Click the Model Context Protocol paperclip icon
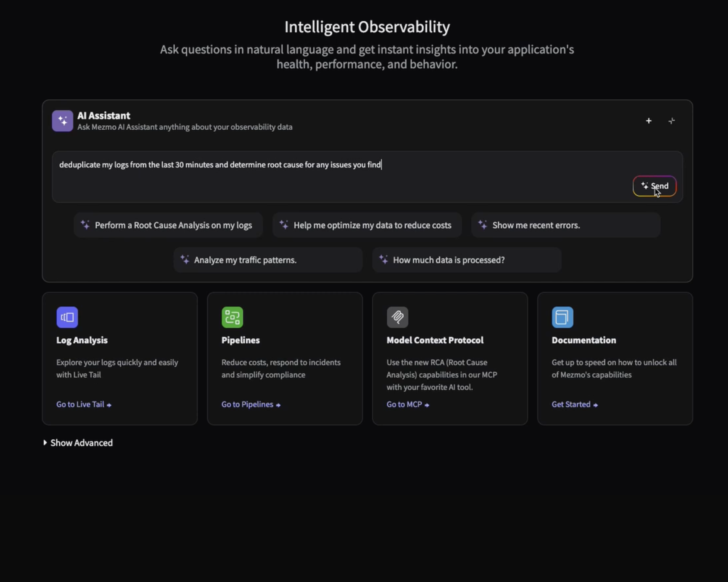The width and height of the screenshot is (728, 582). click(397, 317)
